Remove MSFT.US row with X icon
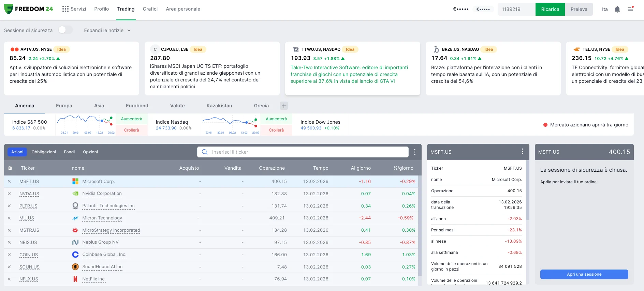 (x=9, y=182)
